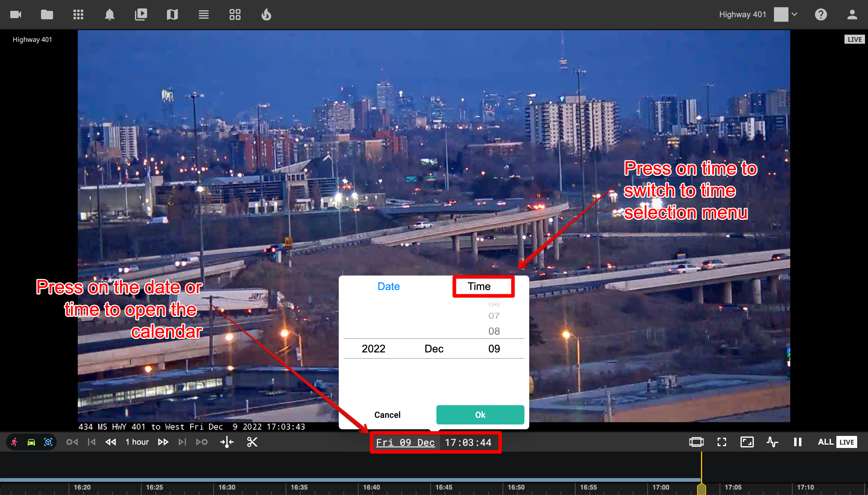Select 08 in the day picker
This screenshot has width=868, height=495.
[x=494, y=331]
